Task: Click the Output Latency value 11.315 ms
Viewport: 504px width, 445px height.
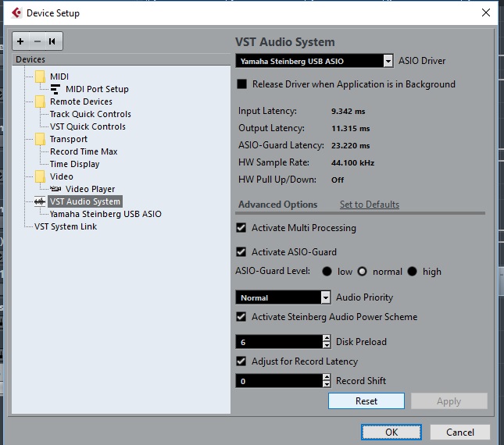Action: tap(351, 129)
